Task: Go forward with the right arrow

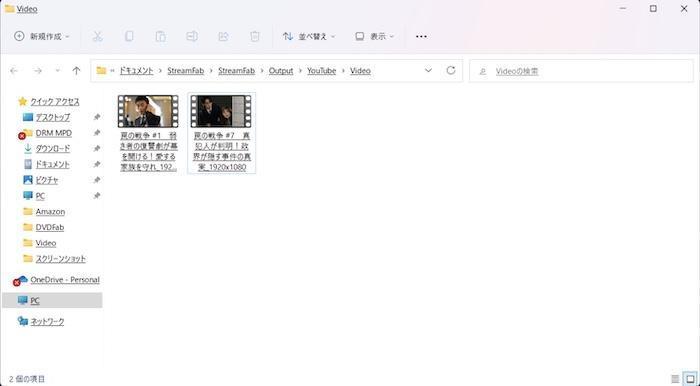Action: [38, 71]
